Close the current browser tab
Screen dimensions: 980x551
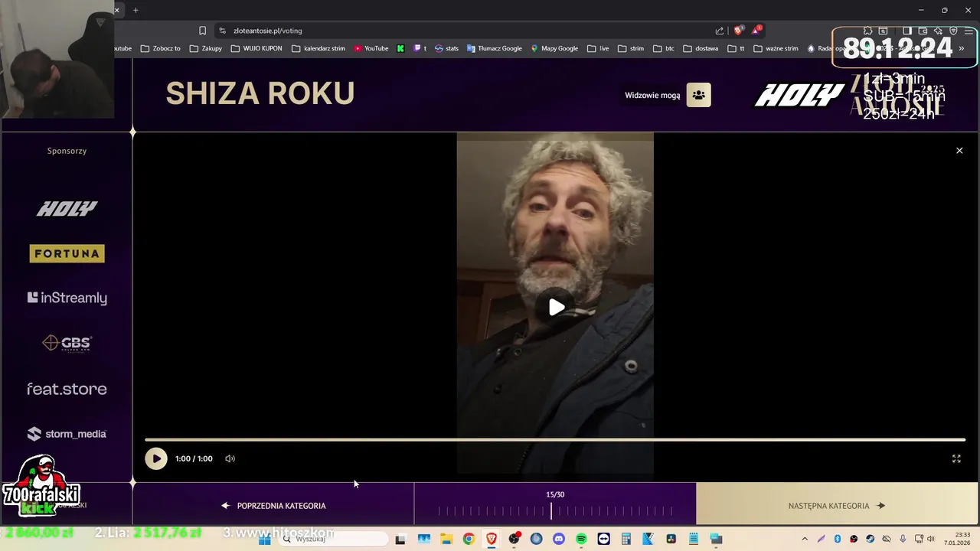(116, 10)
